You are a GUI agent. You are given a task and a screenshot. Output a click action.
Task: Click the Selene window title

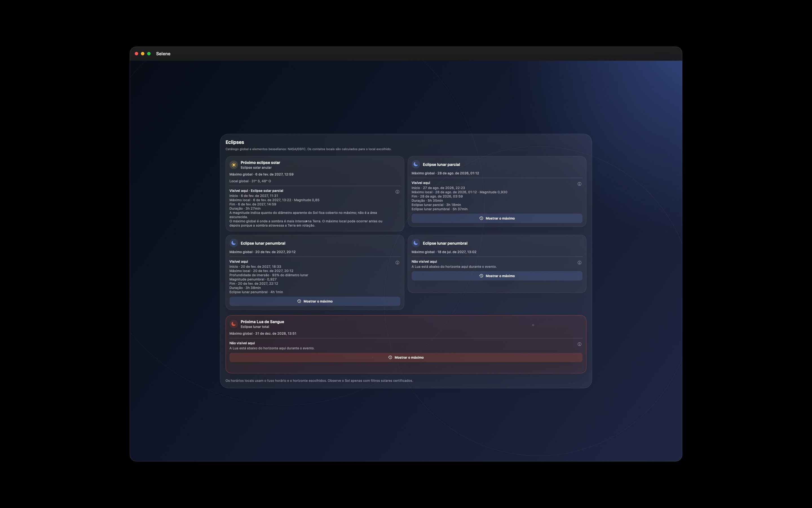[163, 54]
